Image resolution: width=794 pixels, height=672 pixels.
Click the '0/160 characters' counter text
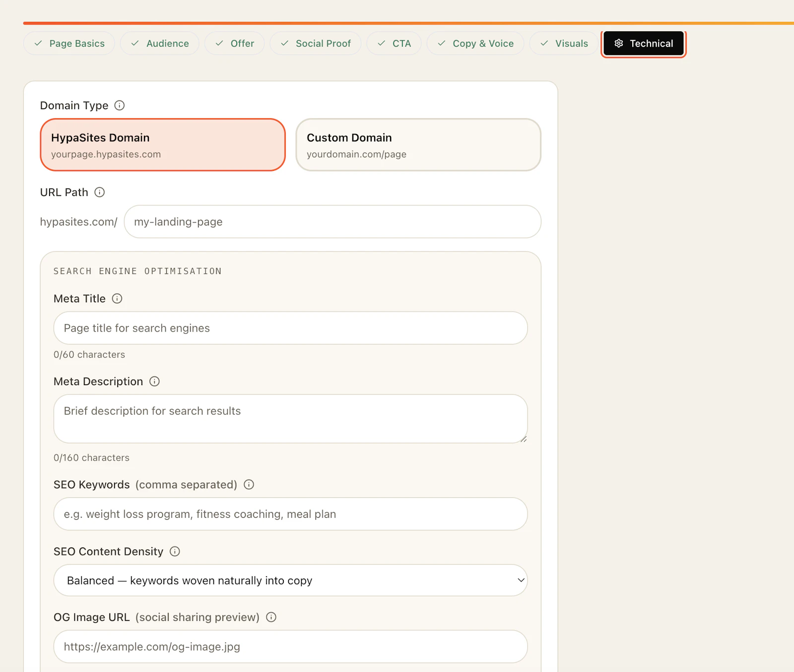(91, 458)
